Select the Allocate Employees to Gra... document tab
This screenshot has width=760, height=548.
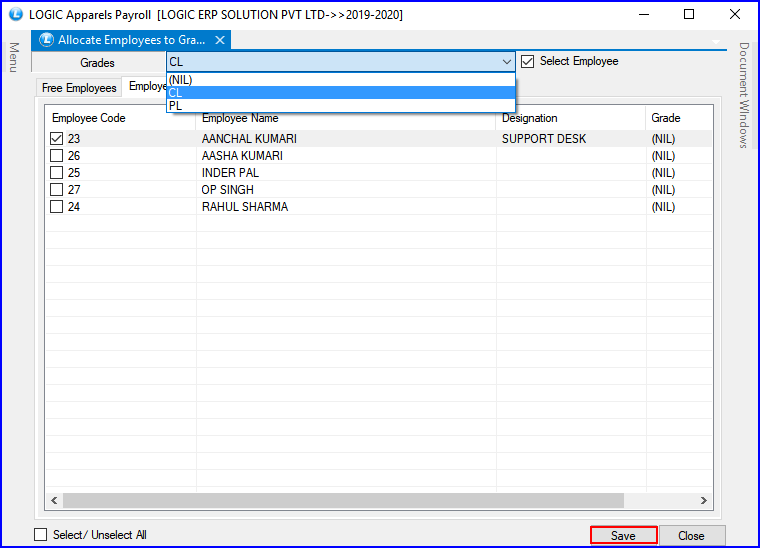pos(131,40)
